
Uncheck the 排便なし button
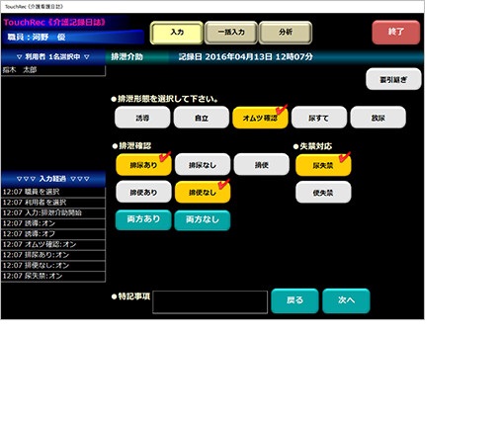point(203,192)
